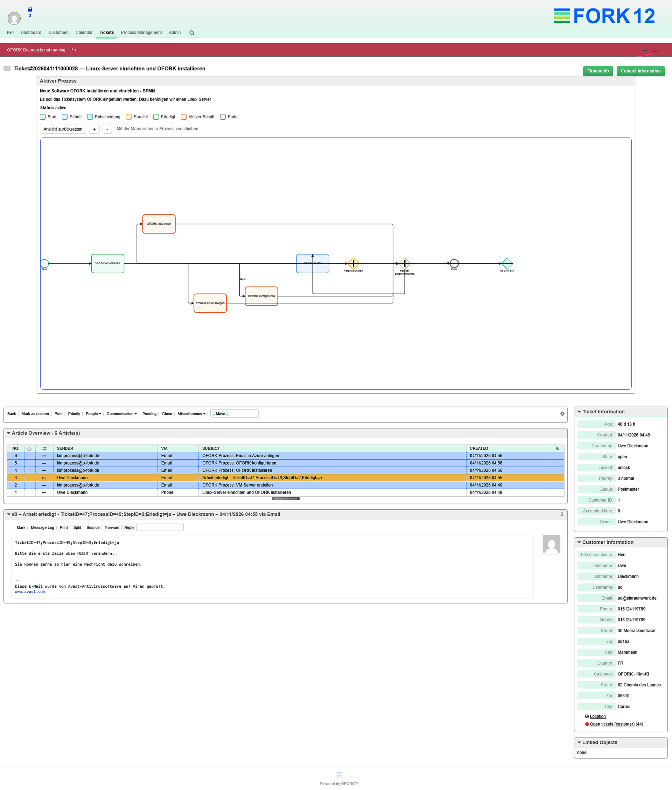Collapse the Ticket Information widget

point(579,412)
